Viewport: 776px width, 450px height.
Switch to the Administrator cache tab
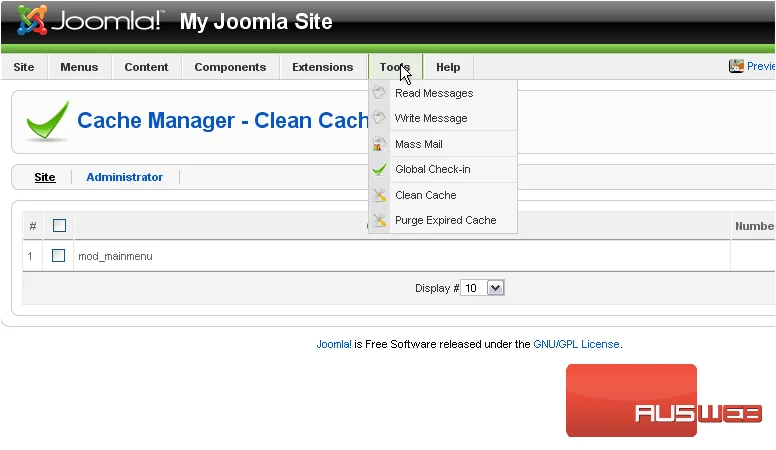point(124,177)
